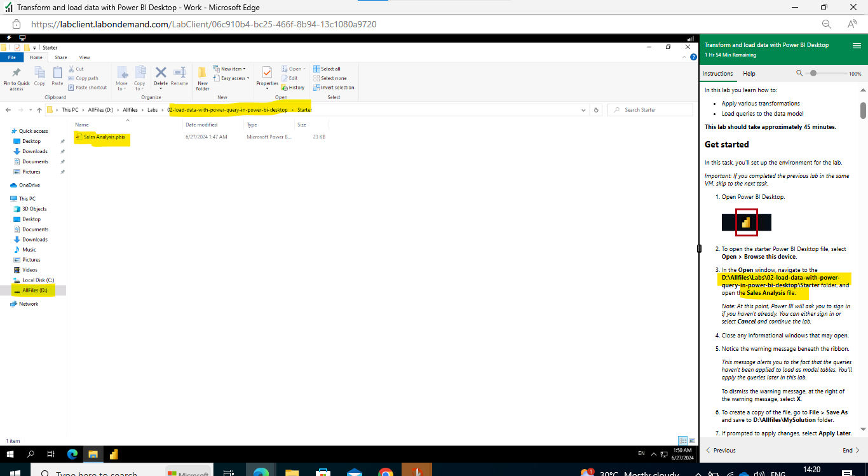Click Invert selection in ribbon

334,88
